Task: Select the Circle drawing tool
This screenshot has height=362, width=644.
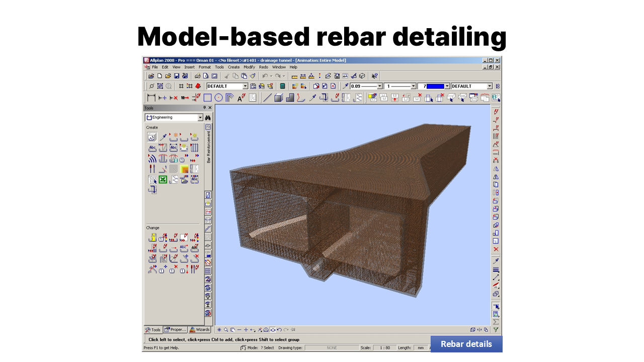Action: [218, 98]
